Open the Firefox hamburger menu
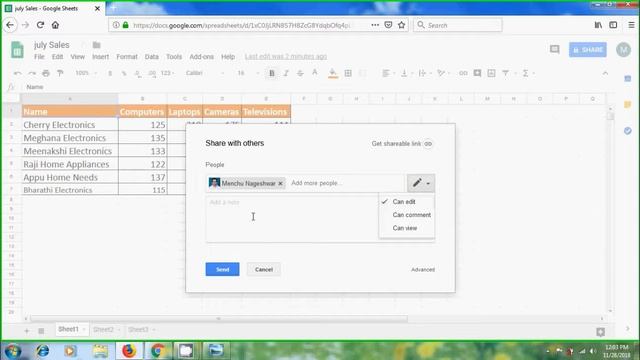This screenshot has width=640, height=360. (631, 25)
